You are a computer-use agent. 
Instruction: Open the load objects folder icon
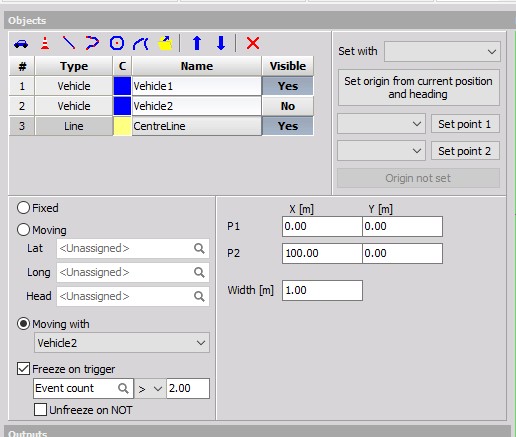(165, 43)
